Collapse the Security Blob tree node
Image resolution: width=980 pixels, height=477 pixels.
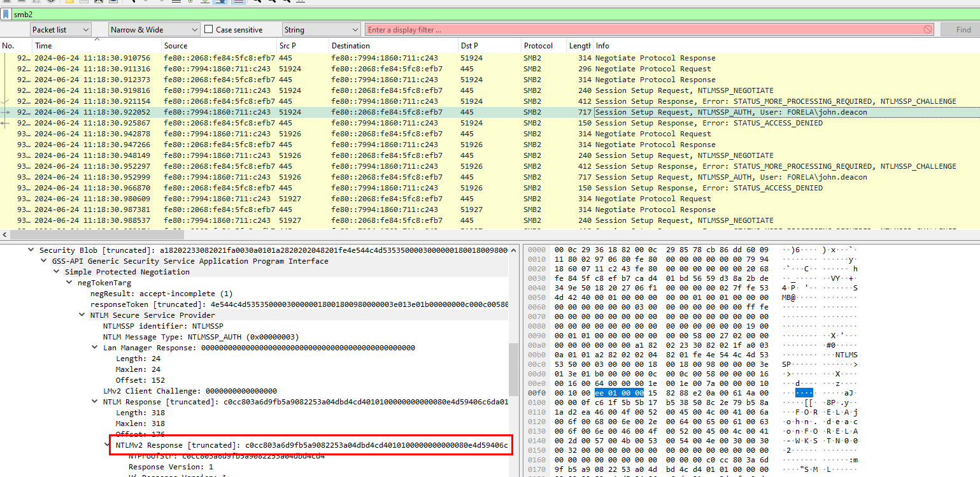(31, 250)
